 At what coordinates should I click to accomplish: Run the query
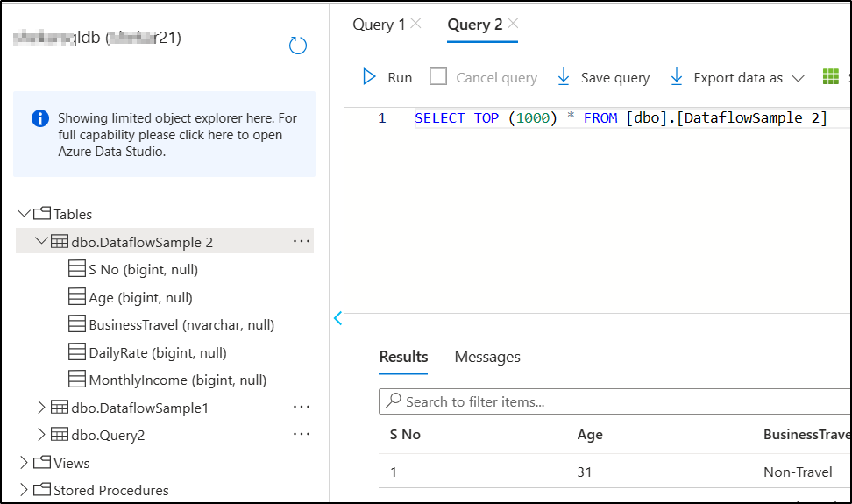coord(387,77)
